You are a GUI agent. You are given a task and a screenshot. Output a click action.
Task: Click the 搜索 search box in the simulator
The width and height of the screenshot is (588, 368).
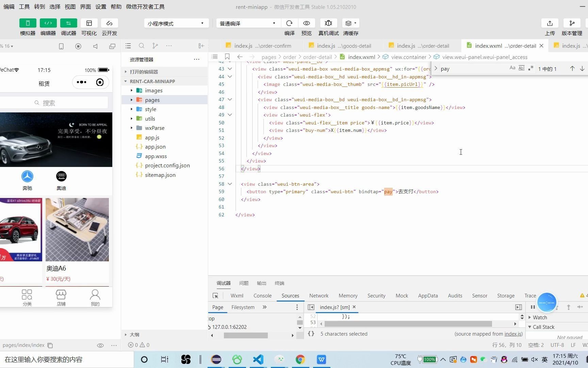coord(54,103)
